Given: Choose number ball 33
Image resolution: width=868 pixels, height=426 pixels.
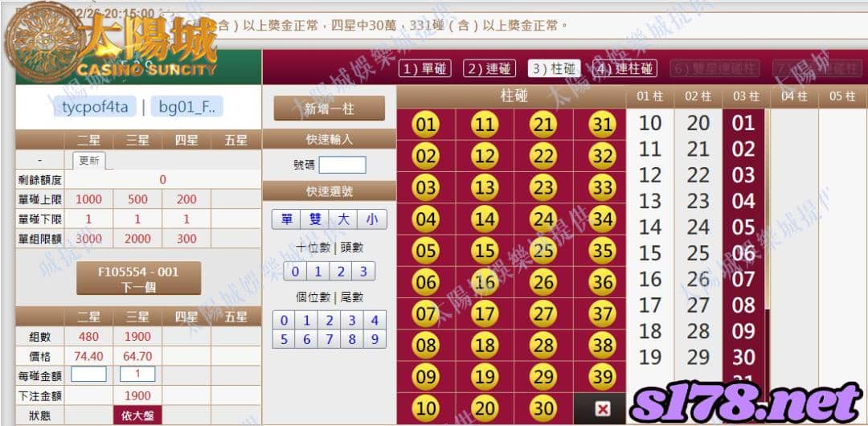Looking at the screenshot, I should click(602, 188).
